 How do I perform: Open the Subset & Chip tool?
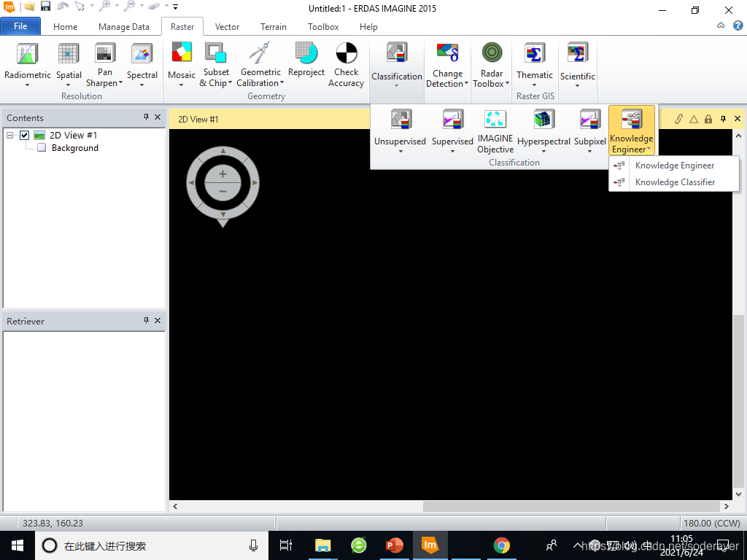(216, 52)
